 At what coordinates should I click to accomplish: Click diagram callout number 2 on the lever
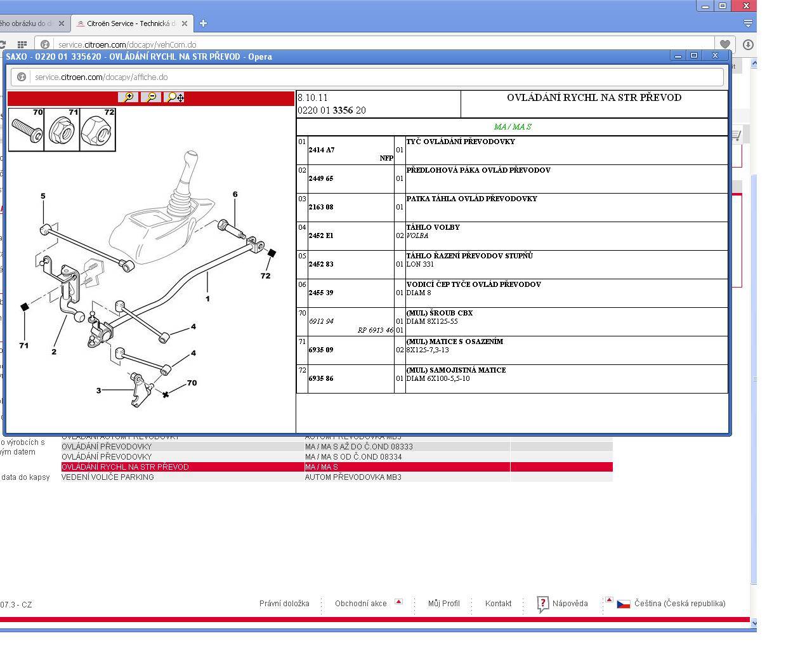pos(54,352)
